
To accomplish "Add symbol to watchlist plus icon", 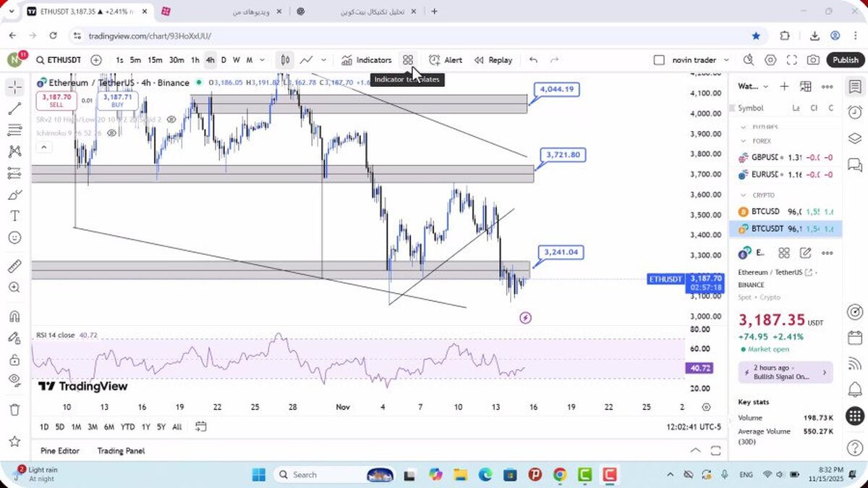I will 784,86.
